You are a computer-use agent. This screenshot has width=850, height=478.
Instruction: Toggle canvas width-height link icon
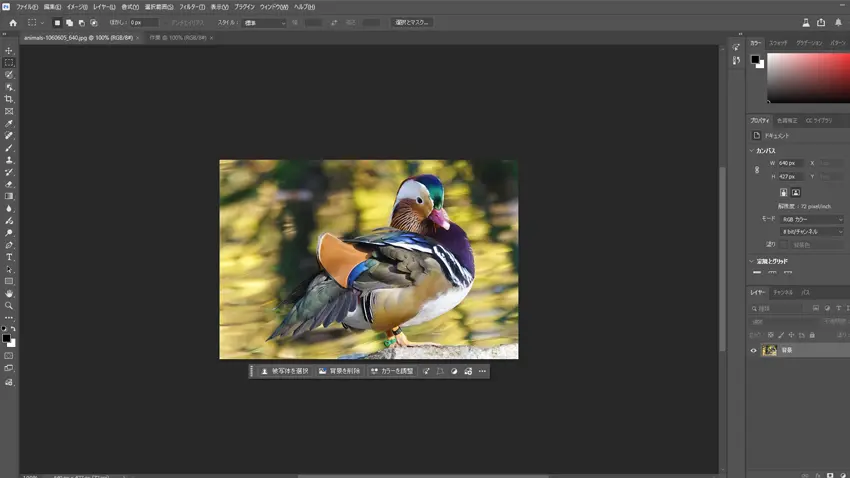tap(757, 170)
